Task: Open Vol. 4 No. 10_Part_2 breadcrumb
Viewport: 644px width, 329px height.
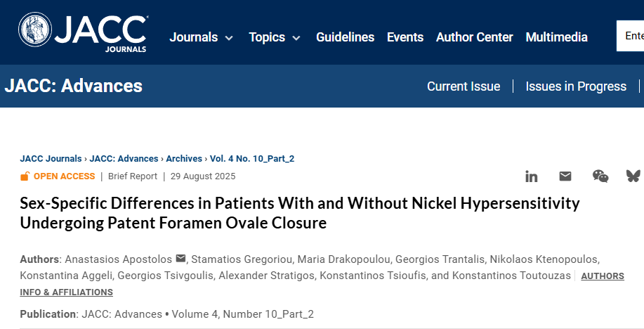Action: coord(252,159)
